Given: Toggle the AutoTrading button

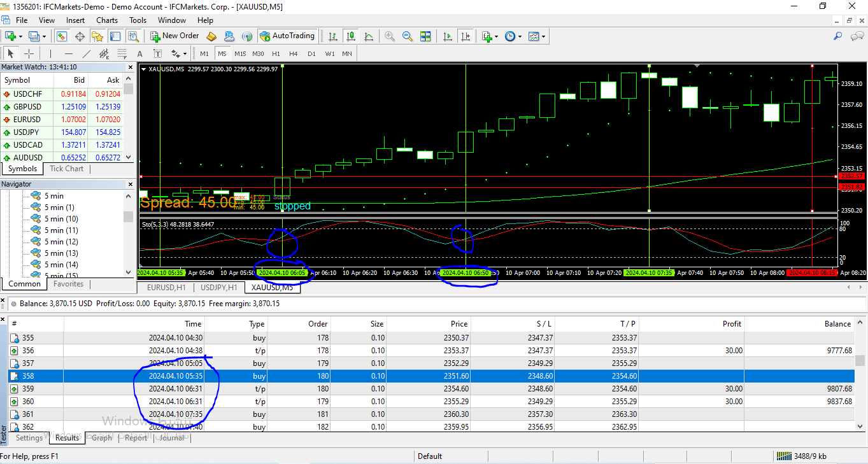Looking at the screenshot, I should pyautogui.click(x=287, y=36).
